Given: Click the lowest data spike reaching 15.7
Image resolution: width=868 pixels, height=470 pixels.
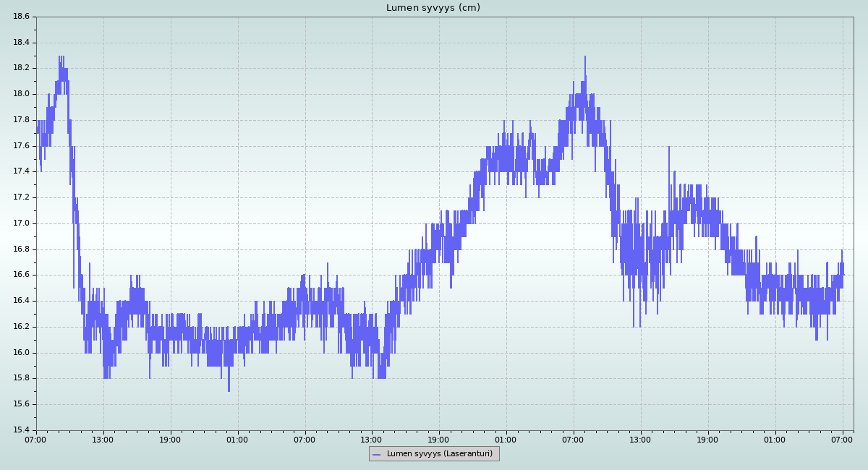Looking at the screenshot, I should [x=229, y=389].
